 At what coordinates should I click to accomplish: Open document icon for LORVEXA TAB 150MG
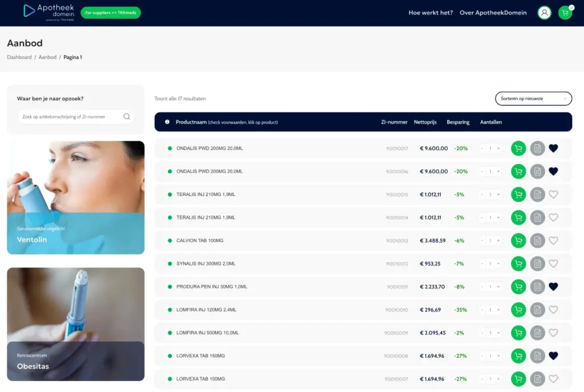[537, 356]
